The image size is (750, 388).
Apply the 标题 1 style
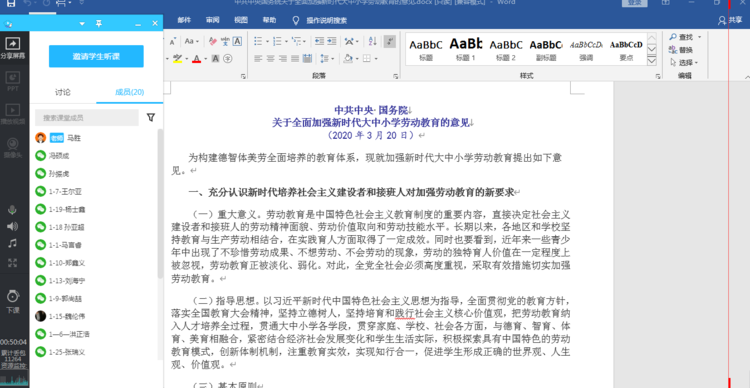465,49
